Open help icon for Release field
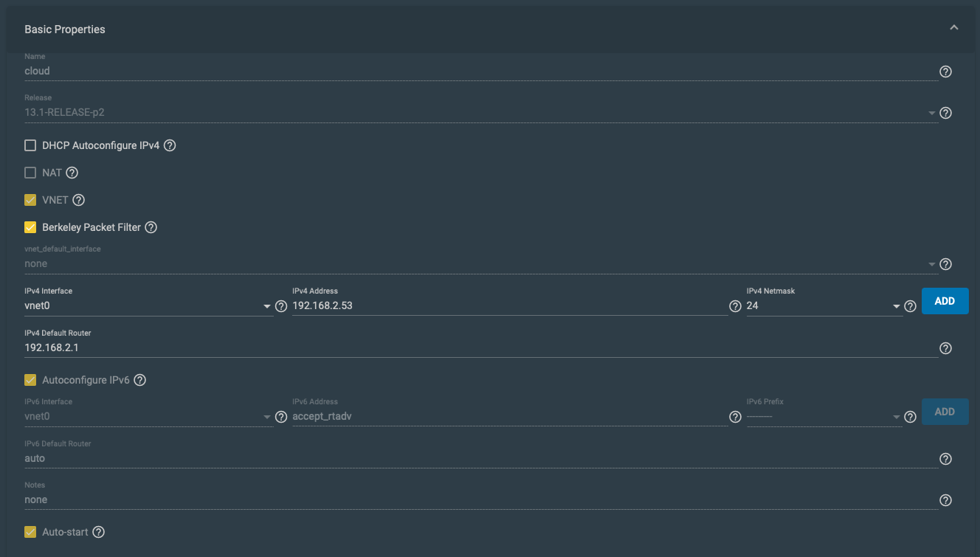Viewport: 980px width, 557px height. pos(945,113)
